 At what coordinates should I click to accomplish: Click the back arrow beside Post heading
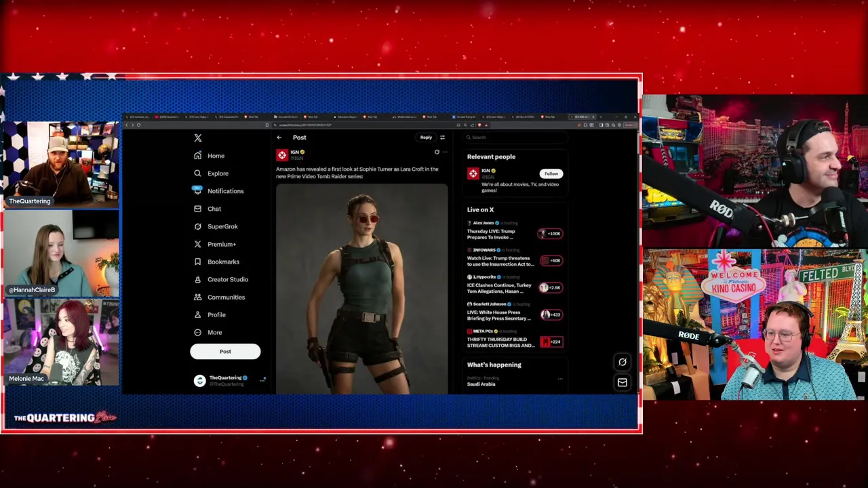click(279, 138)
